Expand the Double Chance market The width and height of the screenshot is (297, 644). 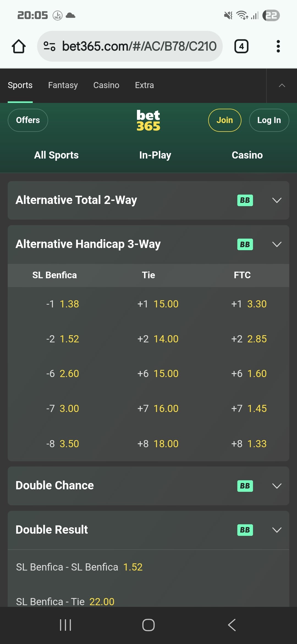pyautogui.click(x=277, y=486)
